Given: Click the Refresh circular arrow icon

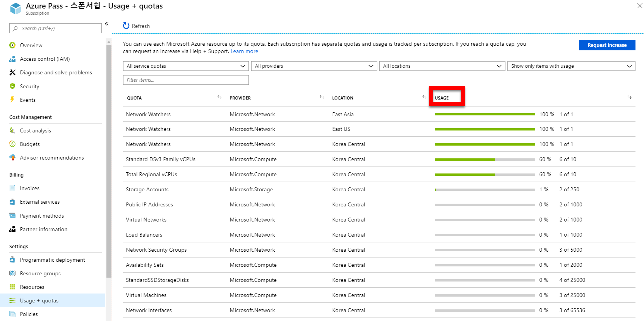Looking at the screenshot, I should point(126,26).
